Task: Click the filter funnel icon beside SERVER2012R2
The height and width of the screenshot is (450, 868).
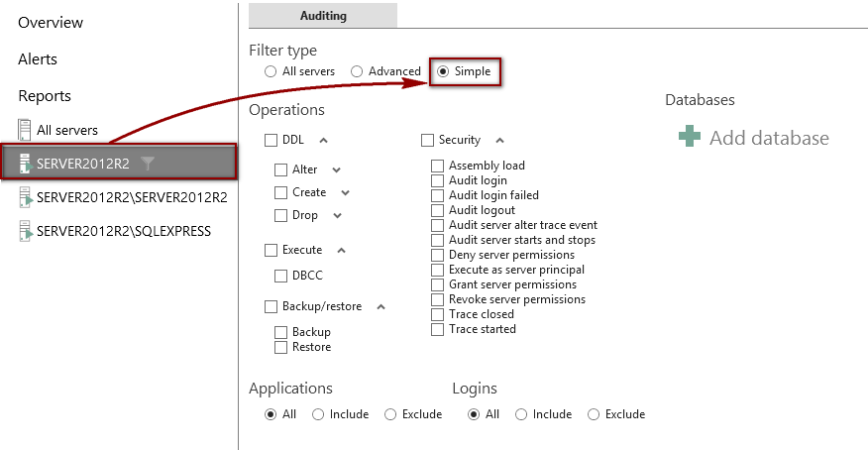Action: point(148,164)
